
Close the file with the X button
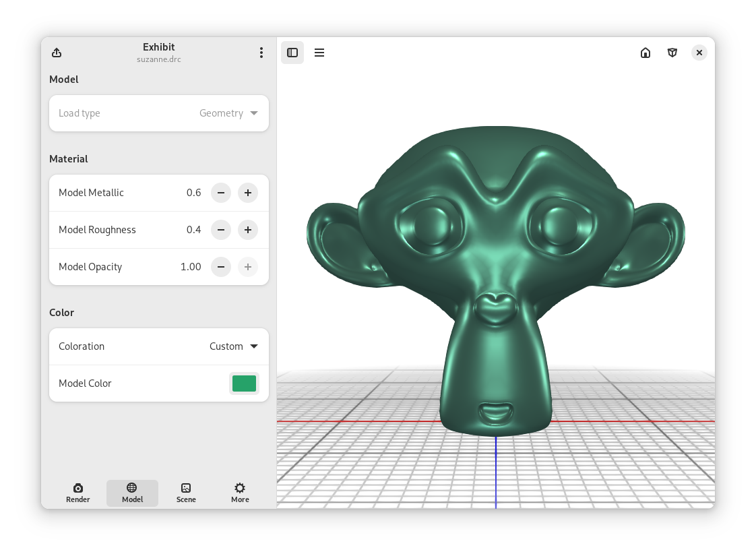699,53
